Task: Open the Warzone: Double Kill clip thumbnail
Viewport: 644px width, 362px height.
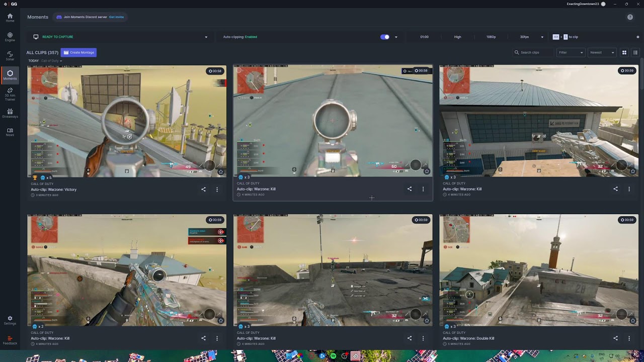Action: tap(539, 270)
